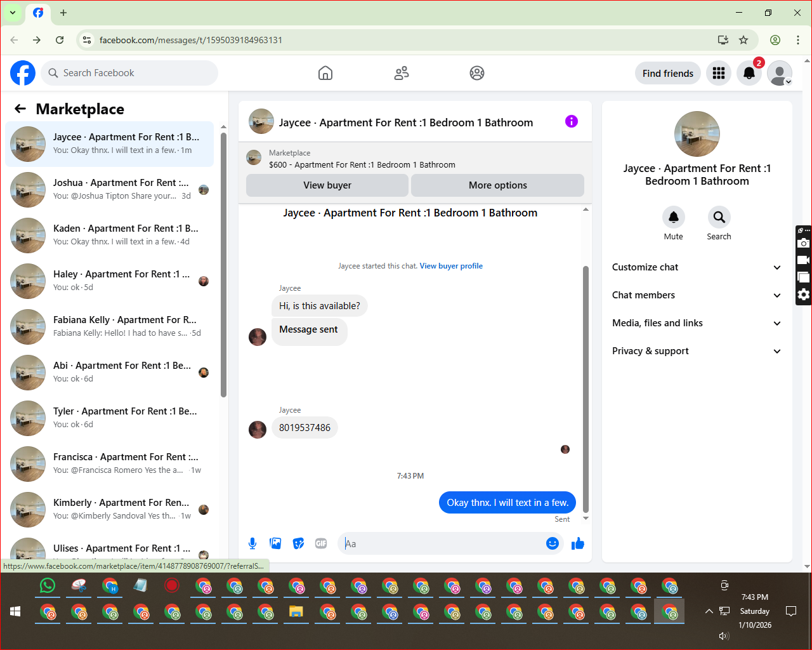Open Jaycee conversation in the list

click(110, 144)
